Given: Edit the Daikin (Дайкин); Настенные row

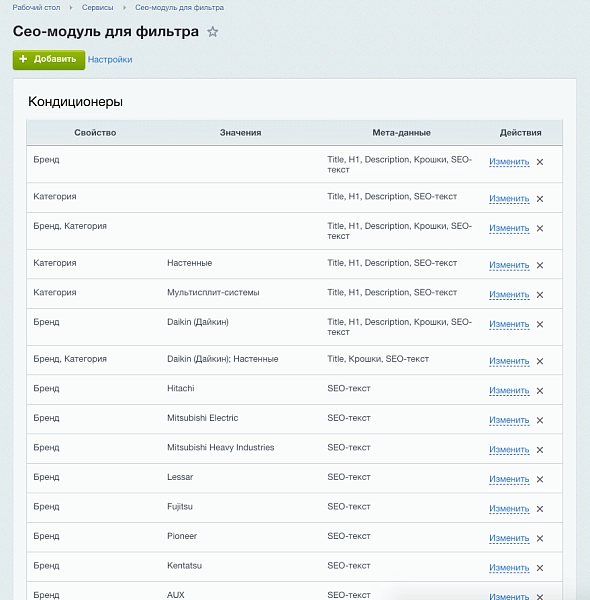Looking at the screenshot, I should tap(509, 361).
